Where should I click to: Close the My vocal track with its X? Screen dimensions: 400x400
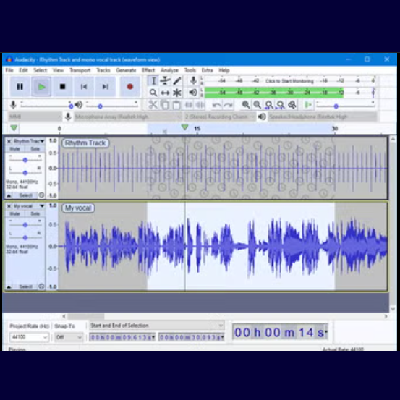coord(9,206)
